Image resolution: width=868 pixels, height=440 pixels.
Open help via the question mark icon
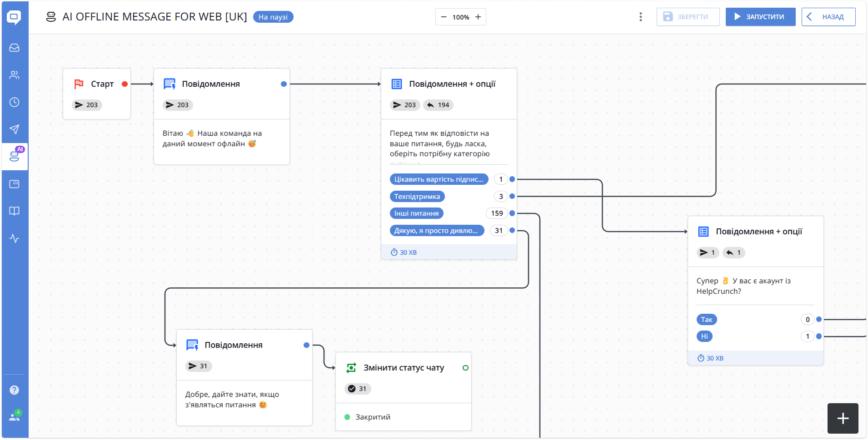click(x=14, y=390)
